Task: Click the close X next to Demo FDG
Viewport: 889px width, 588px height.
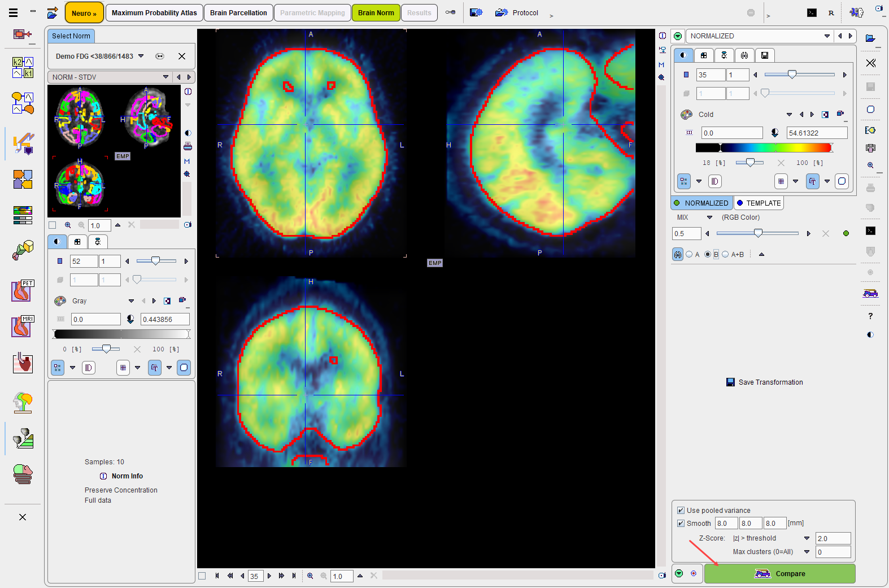Action: (182, 56)
